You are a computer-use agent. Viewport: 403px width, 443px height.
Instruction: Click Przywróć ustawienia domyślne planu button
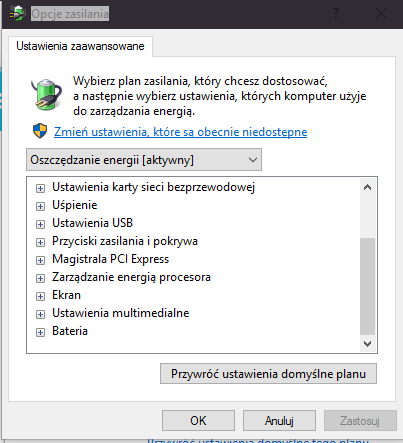coord(268,374)
